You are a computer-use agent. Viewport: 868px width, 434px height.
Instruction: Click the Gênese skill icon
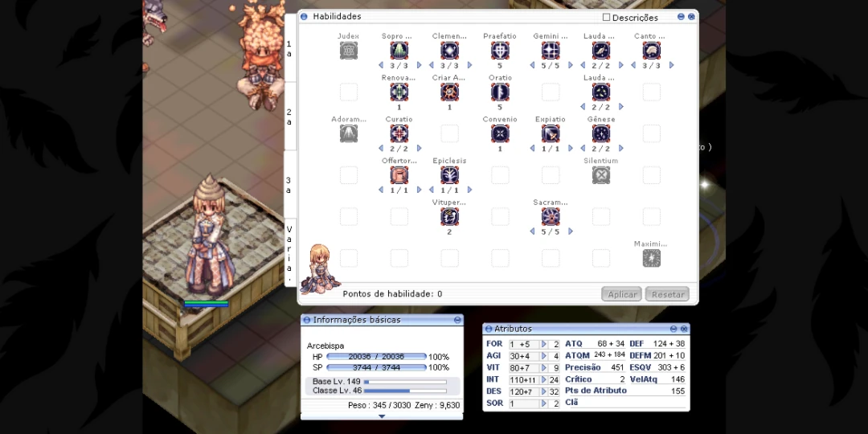[x=601, y=134]
